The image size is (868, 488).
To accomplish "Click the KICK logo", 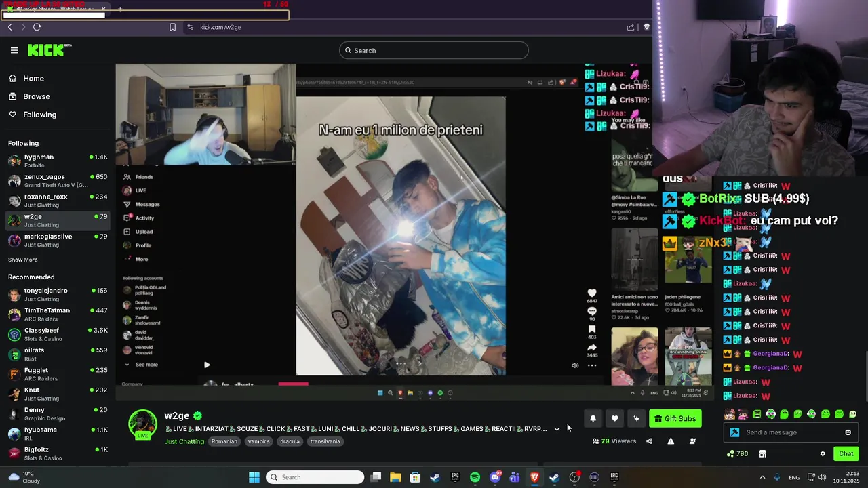I will pyautogui.click(x=50, y=50).
